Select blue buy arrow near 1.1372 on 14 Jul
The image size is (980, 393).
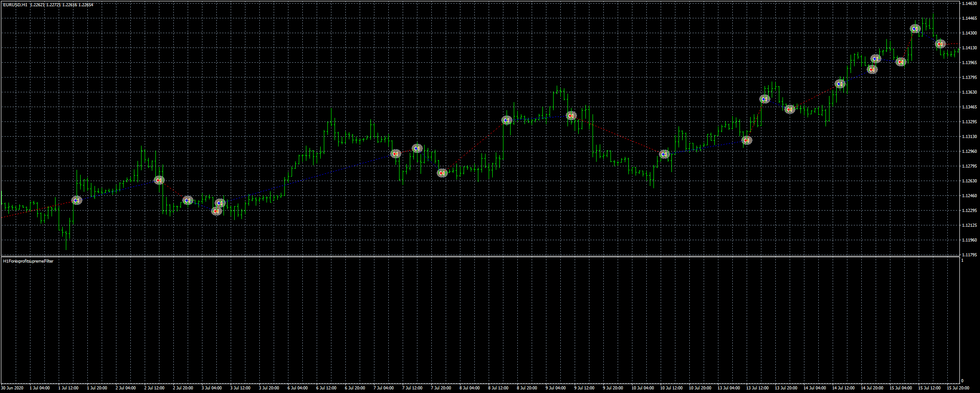(x=840, y=84)
